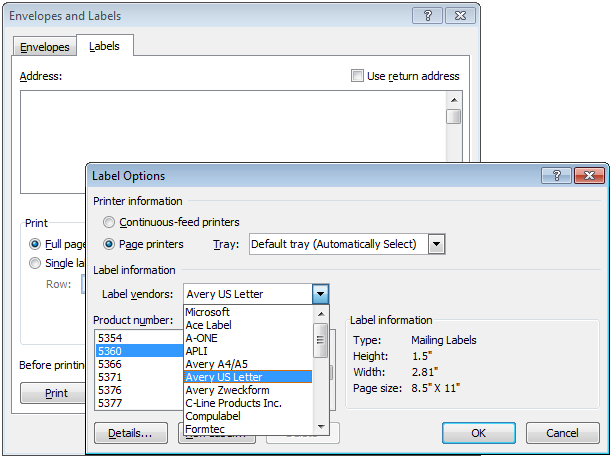Click Cancel in Label Options
Image resolution: width=612 pixels, height=459 pixels.
click(x=562, y=433)
